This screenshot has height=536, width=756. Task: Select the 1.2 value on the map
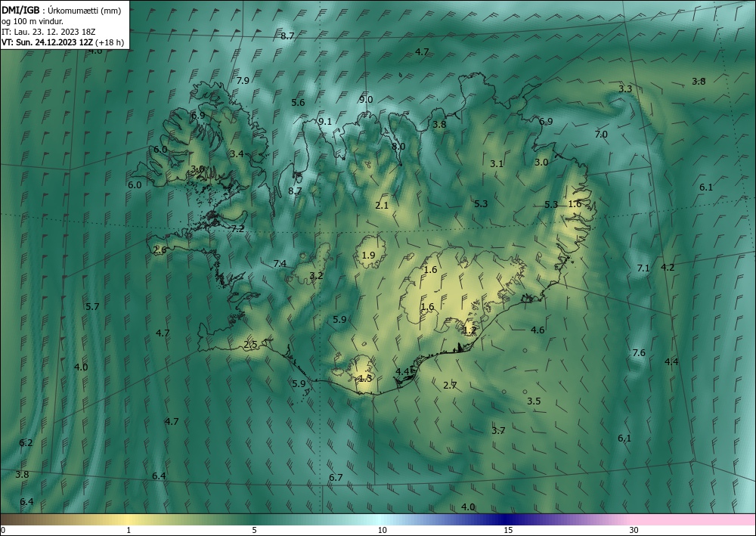[x=469, y=330]
